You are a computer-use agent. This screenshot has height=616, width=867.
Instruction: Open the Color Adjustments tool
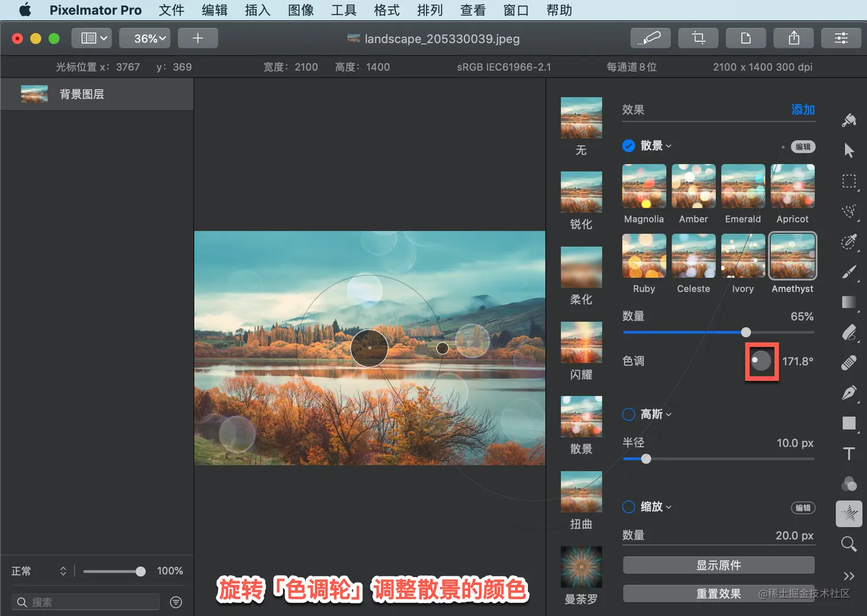(x=849, y=484)
